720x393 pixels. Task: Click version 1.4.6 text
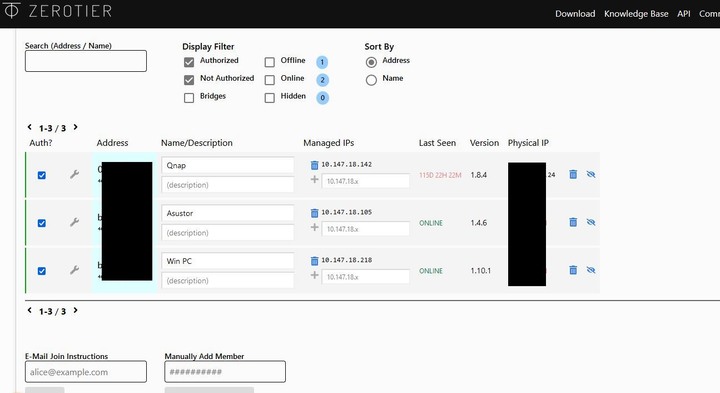click(478, 223)
